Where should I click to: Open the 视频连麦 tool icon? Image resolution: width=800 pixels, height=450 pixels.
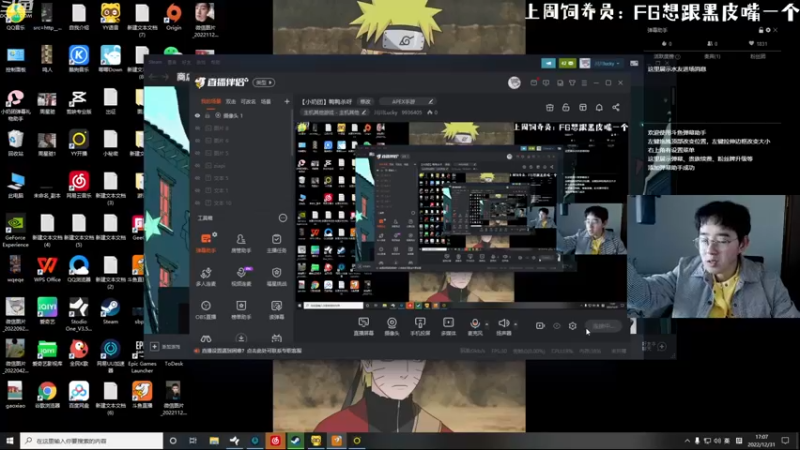click(241, 276)
